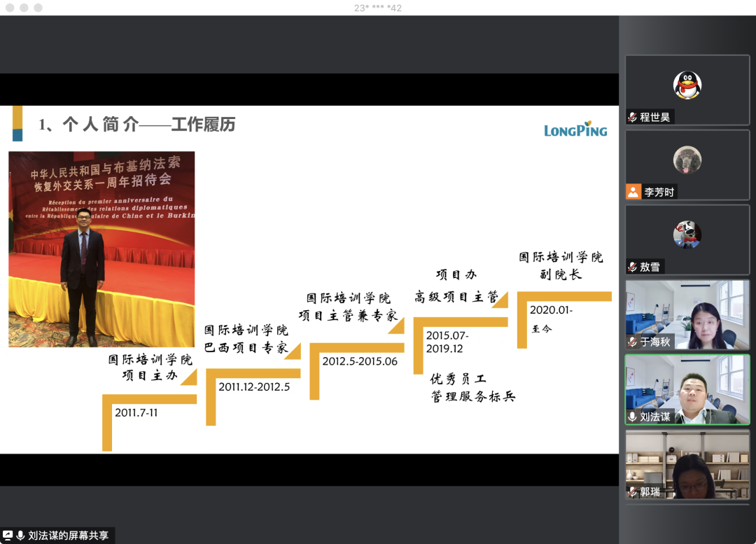
Task: Click the green zoom window button
Action: [x=38, y=8]
